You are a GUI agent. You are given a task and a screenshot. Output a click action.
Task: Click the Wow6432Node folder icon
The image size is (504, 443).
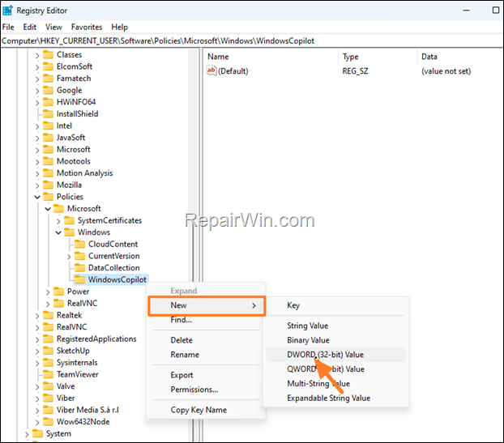49,422
